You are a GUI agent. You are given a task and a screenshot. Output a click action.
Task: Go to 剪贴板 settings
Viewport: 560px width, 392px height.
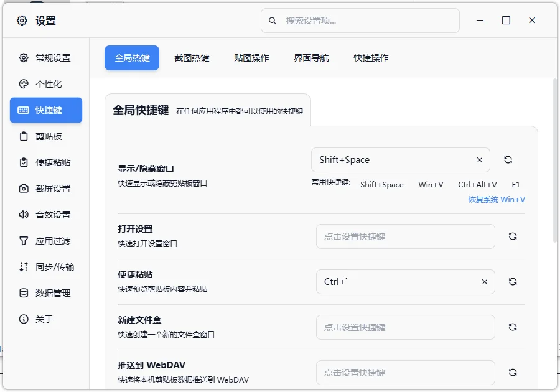[x=46, y=136]
